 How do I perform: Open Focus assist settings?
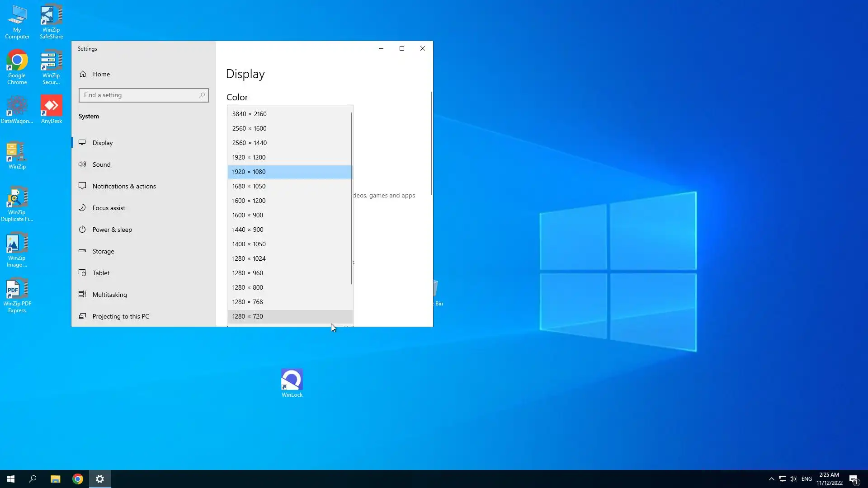click(108, 208)
